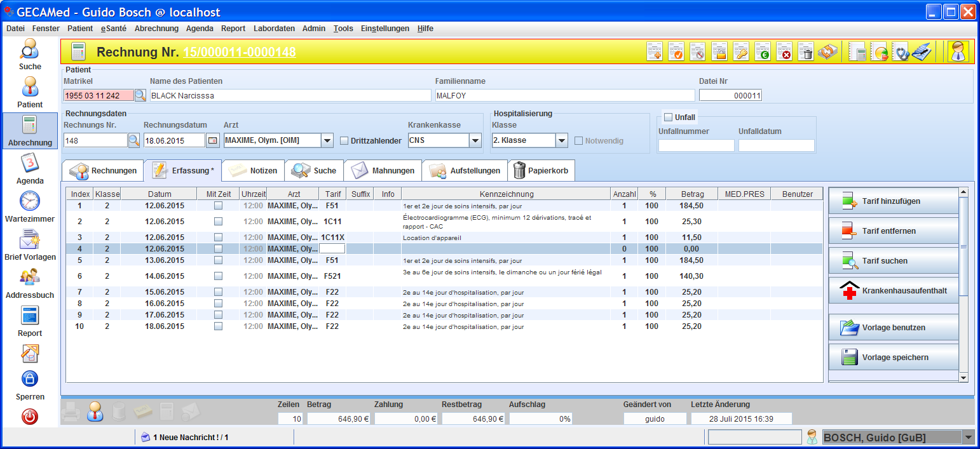The width and height of the screenshot is (980, 449).
Task: Click the Vorlage speichern button
Action: pos(893,358)
